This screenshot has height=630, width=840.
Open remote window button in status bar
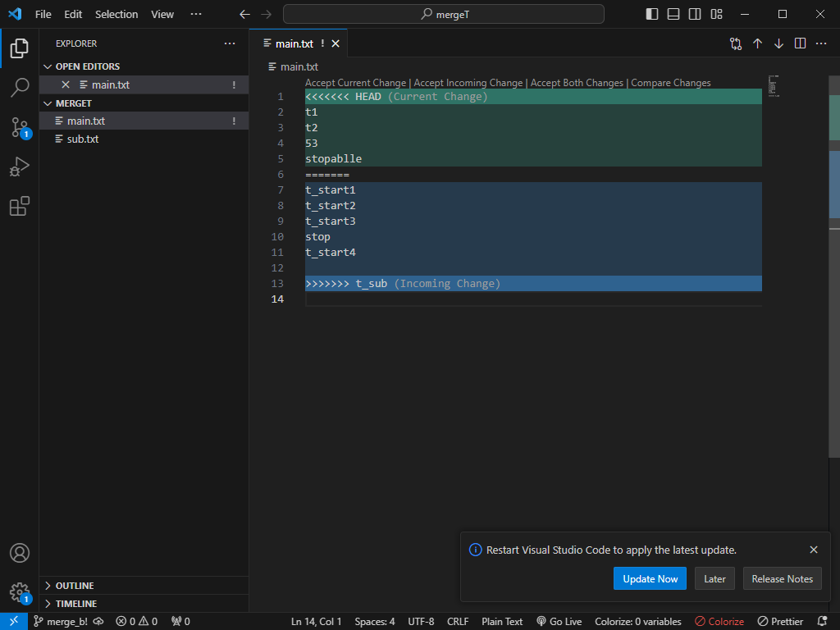pos(14,622)
